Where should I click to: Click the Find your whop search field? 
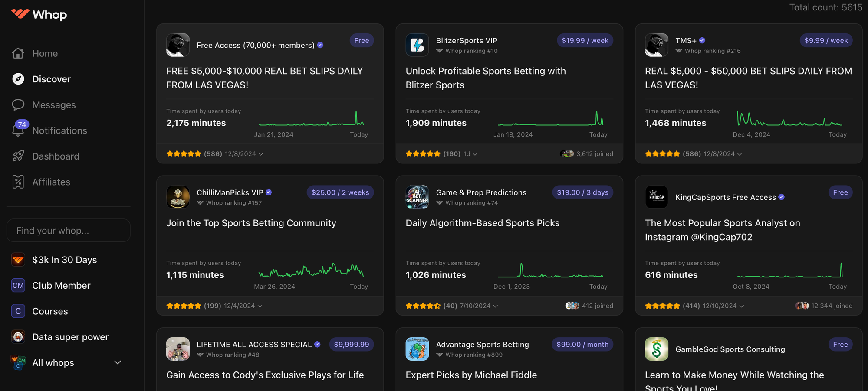(x=69, y=230)
